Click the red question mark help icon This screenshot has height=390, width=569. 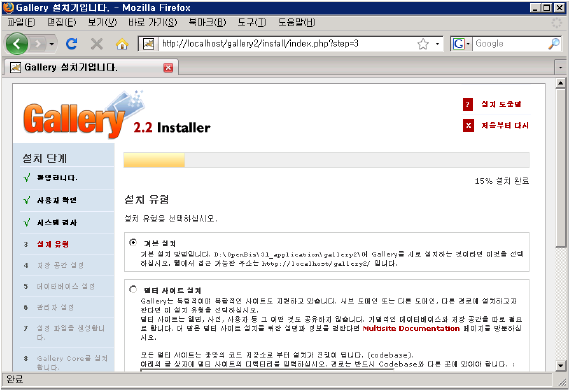(x=468, y=104)
